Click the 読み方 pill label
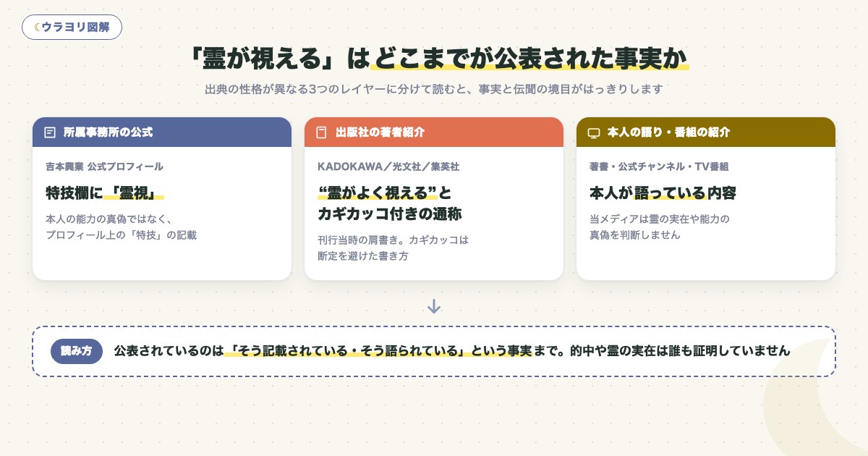868x456 pixels. 77,350
